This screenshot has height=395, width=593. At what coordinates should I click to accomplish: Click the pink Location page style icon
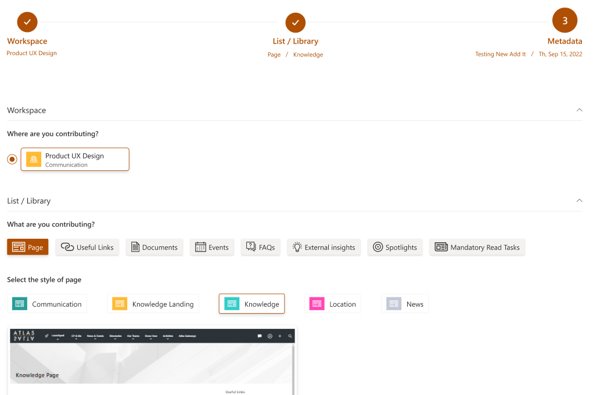pyautogui.click(x=317, y=304)
